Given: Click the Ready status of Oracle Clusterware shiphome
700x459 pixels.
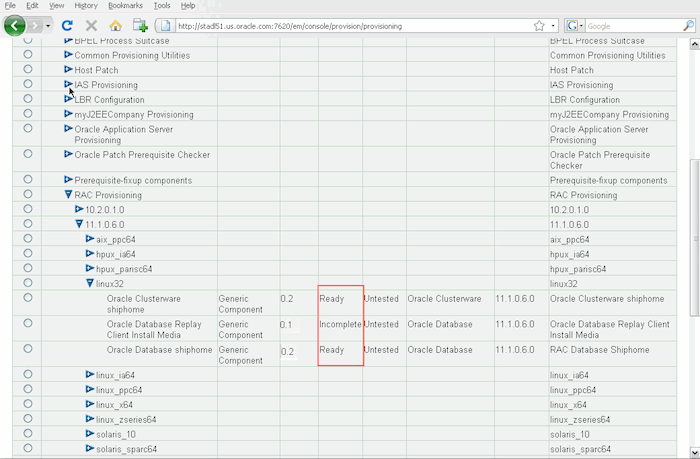Looking at the screenshot, I should pos(332,299).
